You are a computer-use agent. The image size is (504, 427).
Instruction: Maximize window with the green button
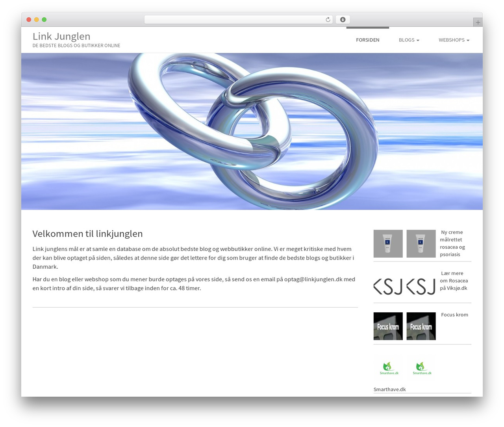[44, 20]
